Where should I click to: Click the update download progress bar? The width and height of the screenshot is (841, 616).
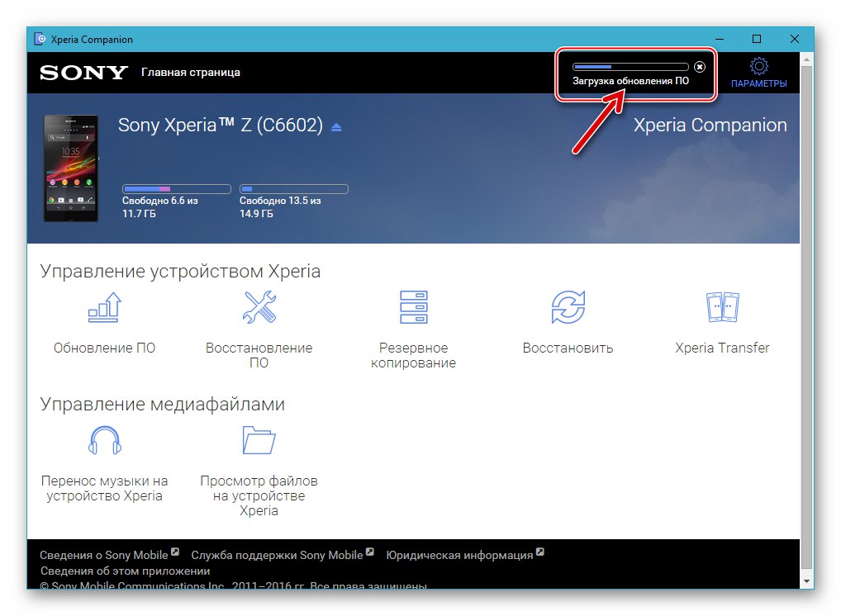[x=629, y=65]
